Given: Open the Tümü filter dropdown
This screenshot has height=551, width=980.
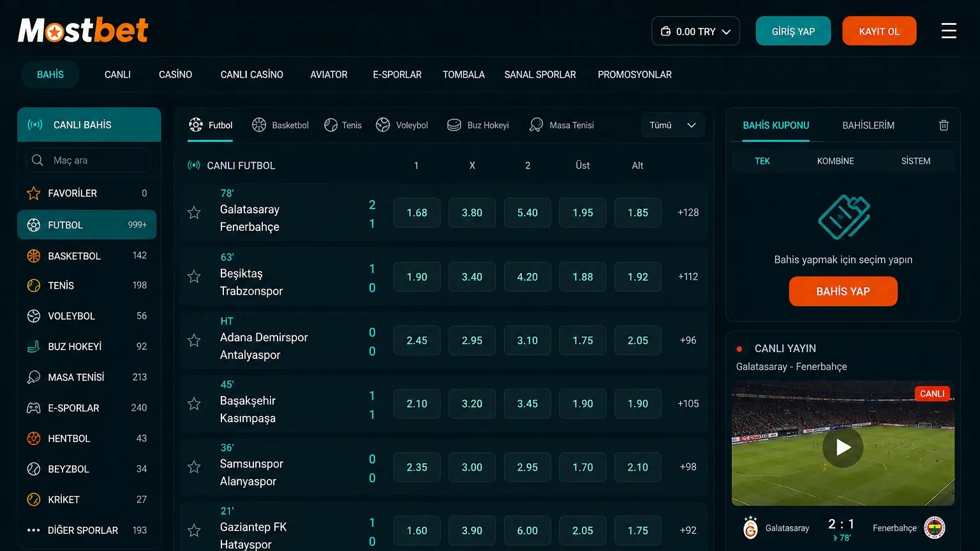Looking at the screenshot, I should [672, 125].
